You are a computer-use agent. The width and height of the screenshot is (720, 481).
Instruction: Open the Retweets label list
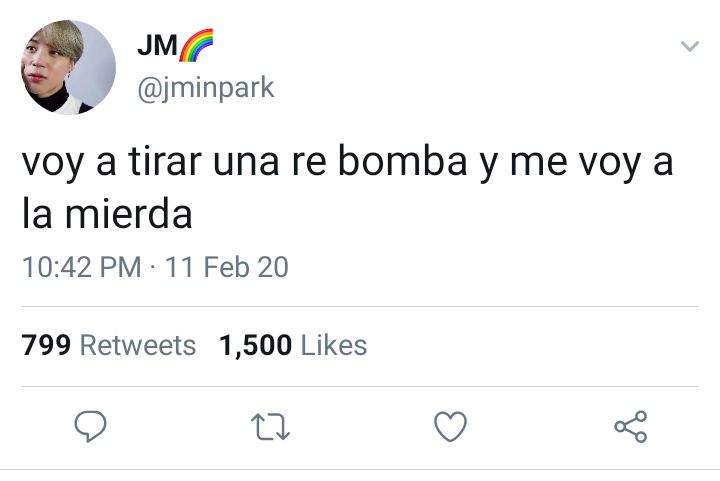138,345
